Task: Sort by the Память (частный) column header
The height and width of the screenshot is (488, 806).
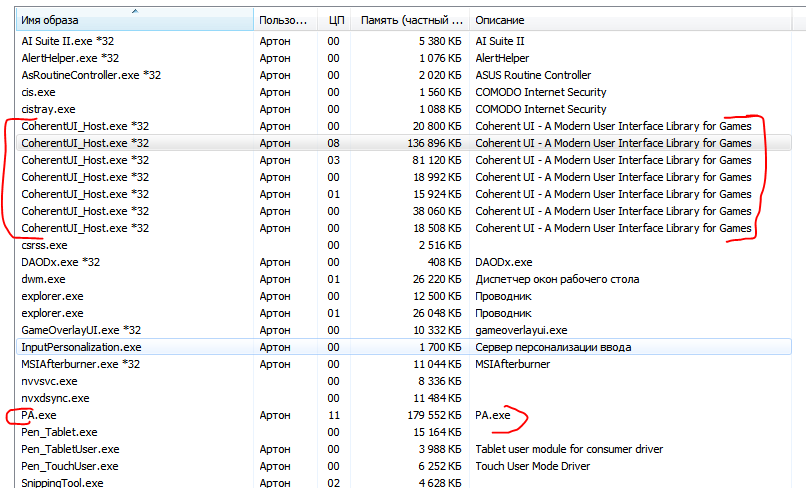Action: click(418, 20)
